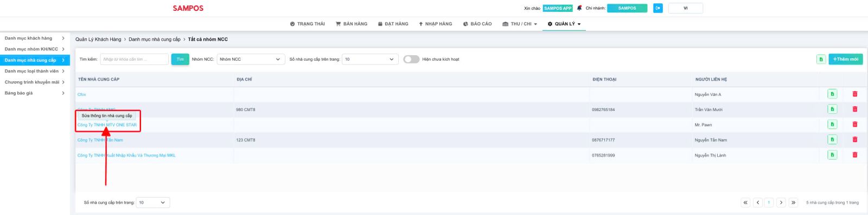Open green edit icon for Trần Văn Mười row
Viewport: 868px width, 215px height.
832,109
